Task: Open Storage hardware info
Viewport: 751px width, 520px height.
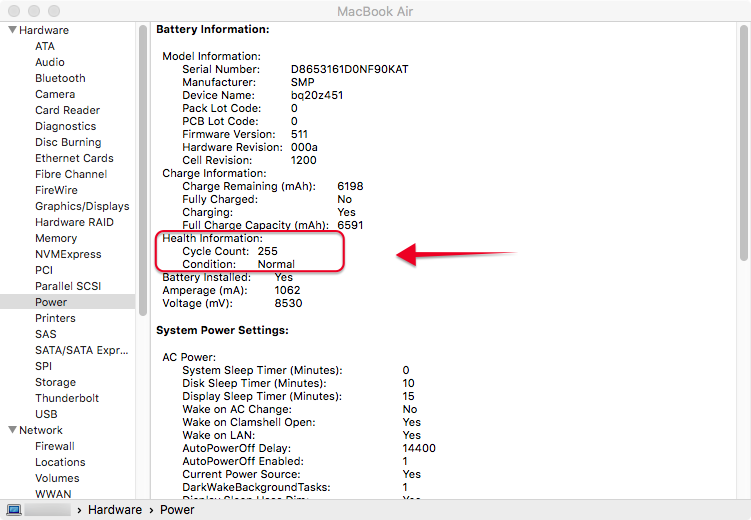Action: point(55,382)
